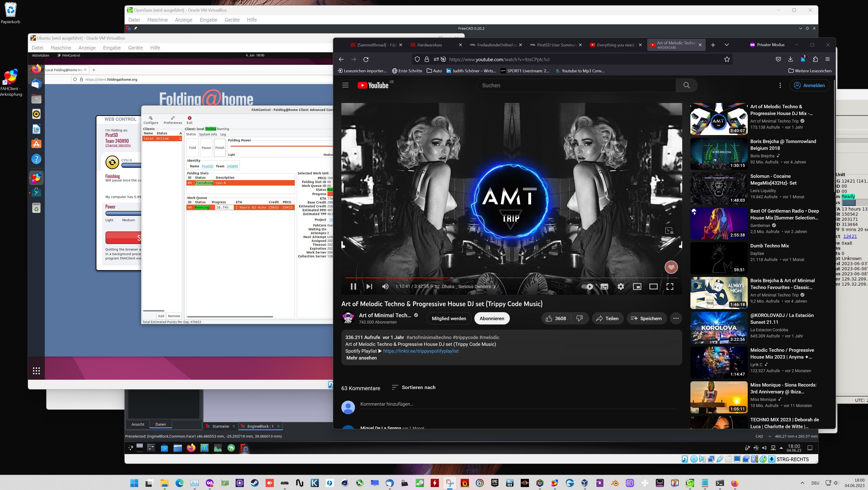Click Exit in FAHControl toolbar
This screenshot has height=490, width=868.
189,120
